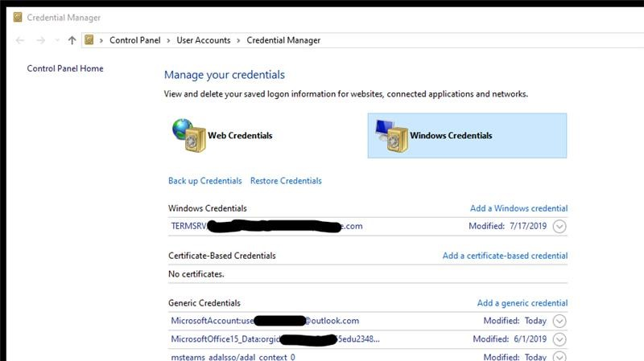Go up one level with up arrow

click(x=72, y=40)
